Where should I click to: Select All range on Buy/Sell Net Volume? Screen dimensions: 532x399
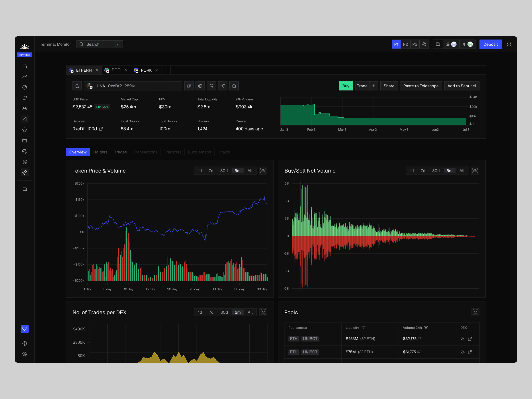click(462, 171)
